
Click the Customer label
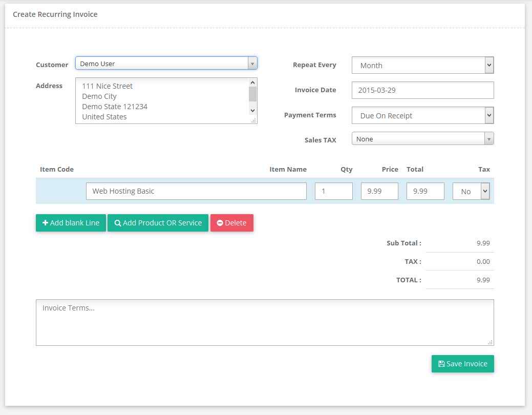click(52, 65)
